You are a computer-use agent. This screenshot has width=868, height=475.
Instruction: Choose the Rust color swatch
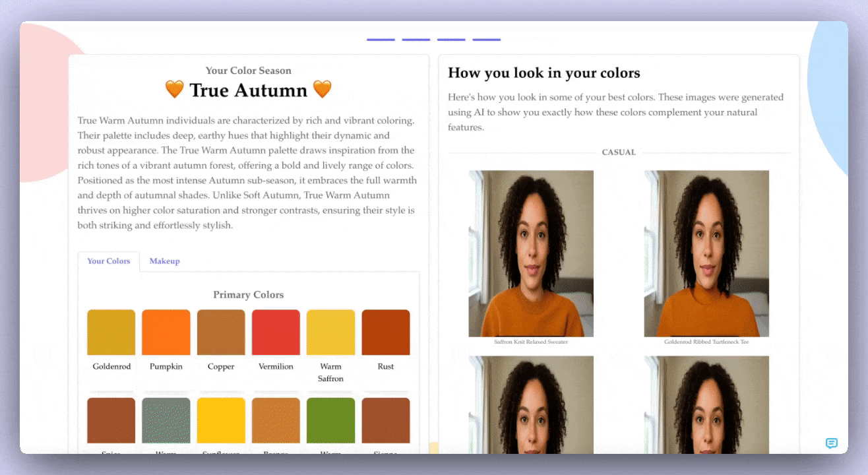tap(386, 332)
